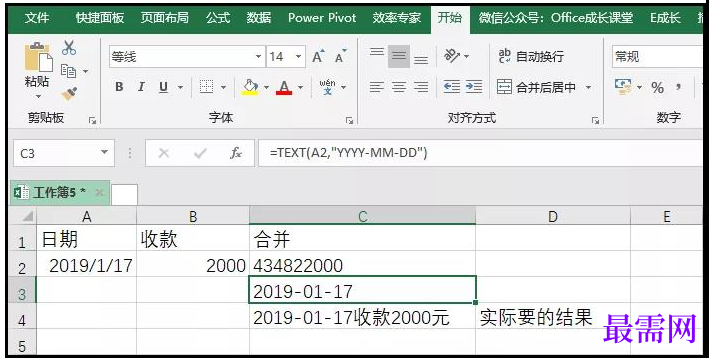Apply cell borders icon
This screenshot has width=715, height=360.
coord(207,87)
